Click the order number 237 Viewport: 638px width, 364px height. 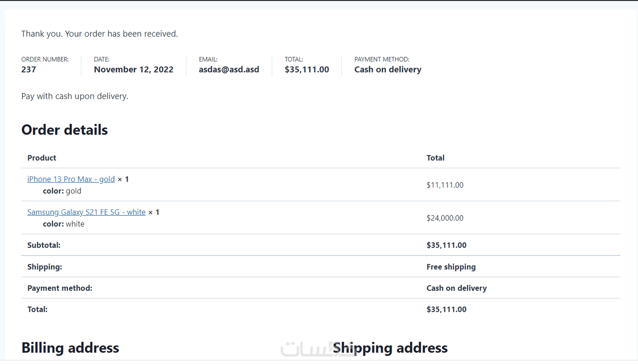pyautogui.click(x=29, y=70)
